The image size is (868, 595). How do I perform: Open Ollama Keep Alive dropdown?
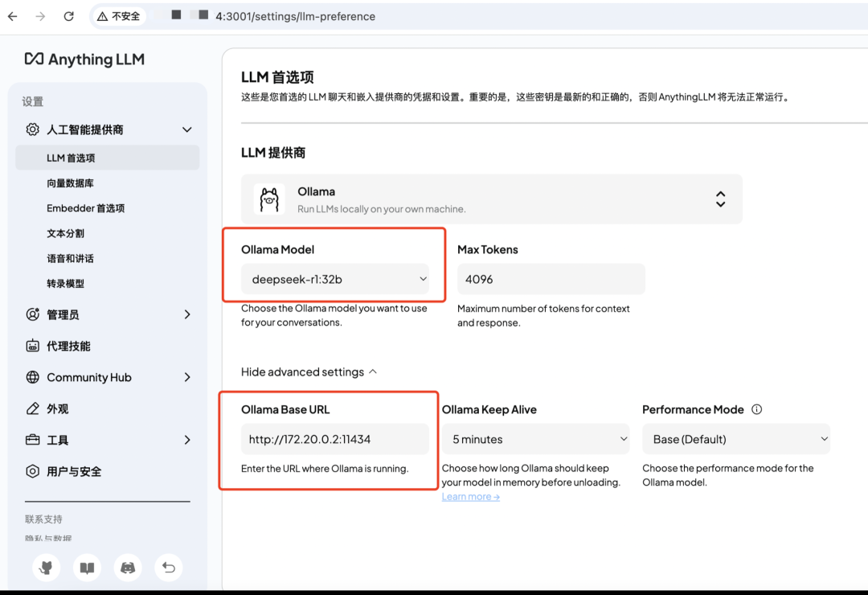535,439
